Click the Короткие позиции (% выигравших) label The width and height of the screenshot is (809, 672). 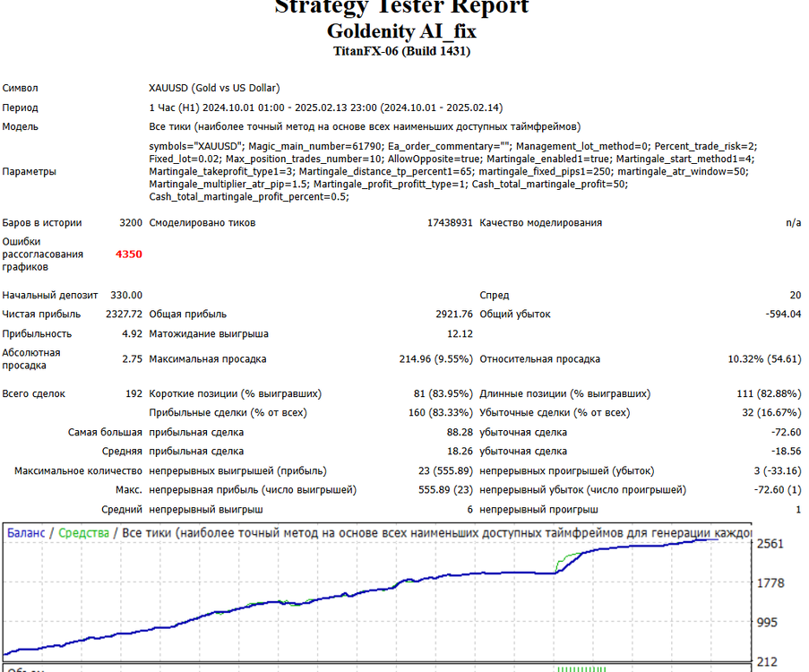(x=236, y=393)
